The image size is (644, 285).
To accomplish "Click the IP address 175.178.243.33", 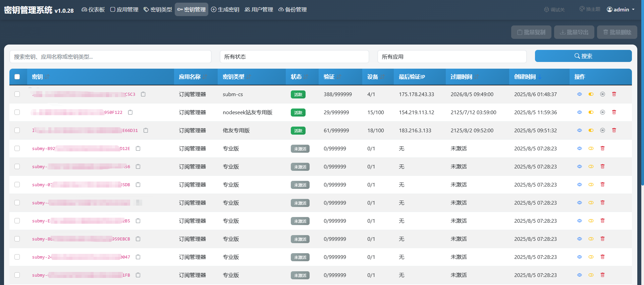I will tap(417, 94).
